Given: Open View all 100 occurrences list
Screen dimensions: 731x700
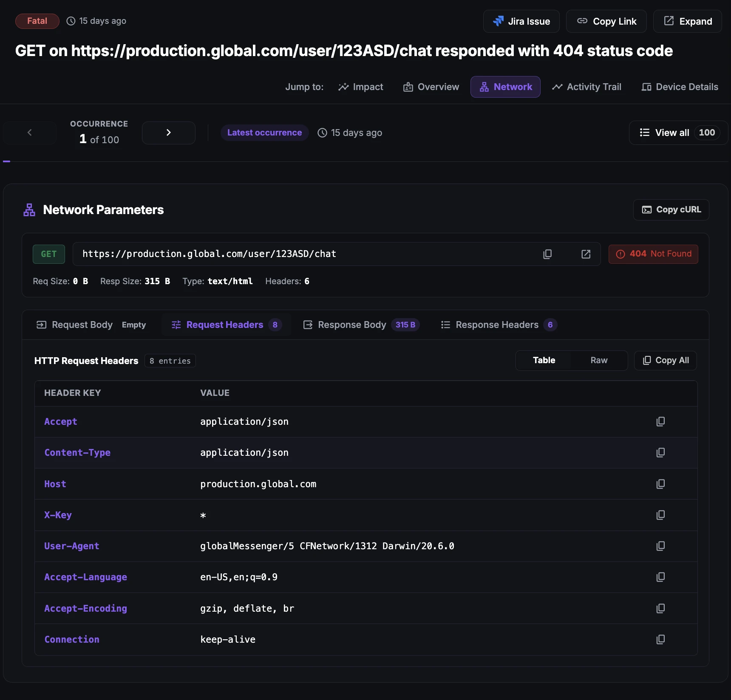Looking at the screenshot, I should pyautogui.click(x=678, y=133).
